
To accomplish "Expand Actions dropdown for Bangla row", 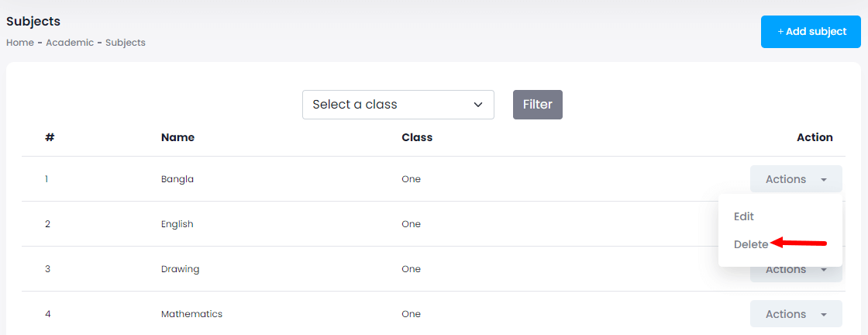I will (x=795, y=179).
